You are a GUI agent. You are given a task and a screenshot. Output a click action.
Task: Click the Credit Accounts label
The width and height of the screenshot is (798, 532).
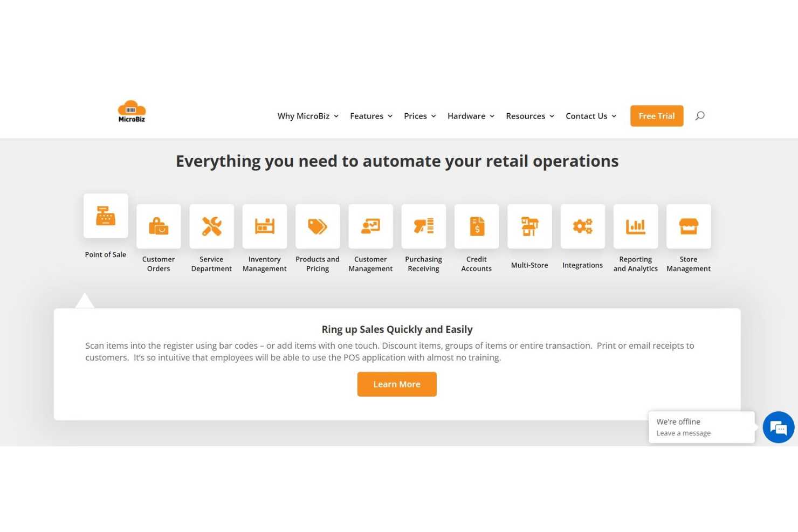coord(477,264)
